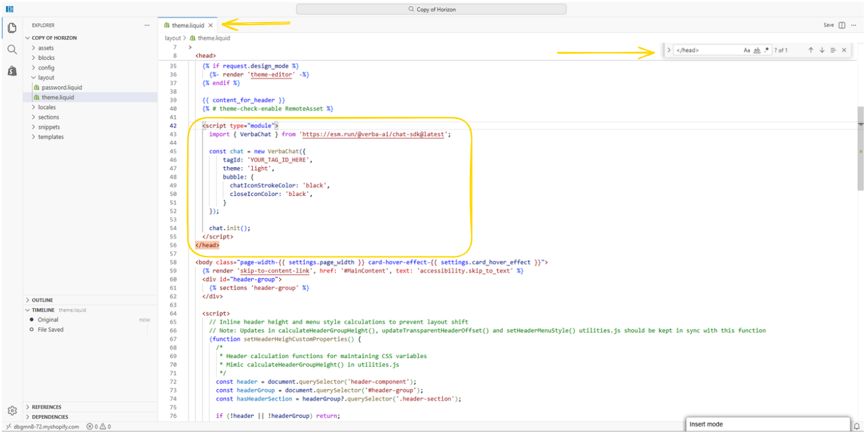Toggle Match Whole Word in find widget
This screenshot has height=437, width=868.
(757, 50)
